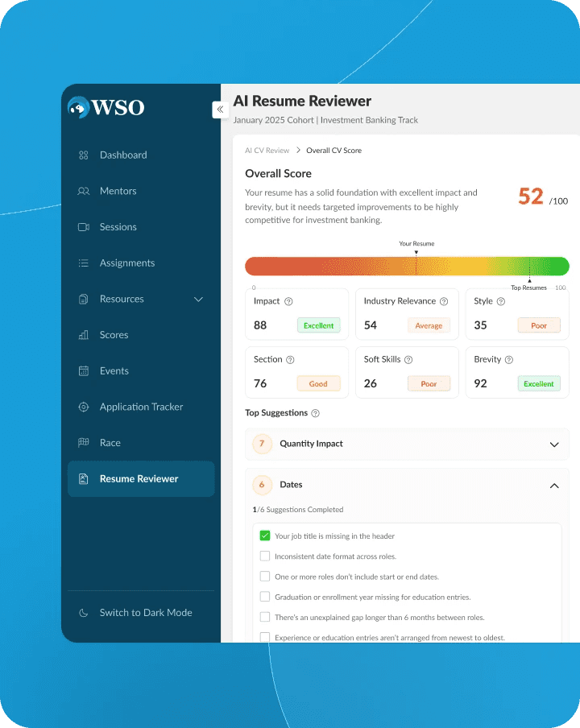The width and height of the screenshot is (580, 728).
Task: Click 'January 2025 Cohort | Investment Banking Track' subtitle
Action: [x=325, y=120]
